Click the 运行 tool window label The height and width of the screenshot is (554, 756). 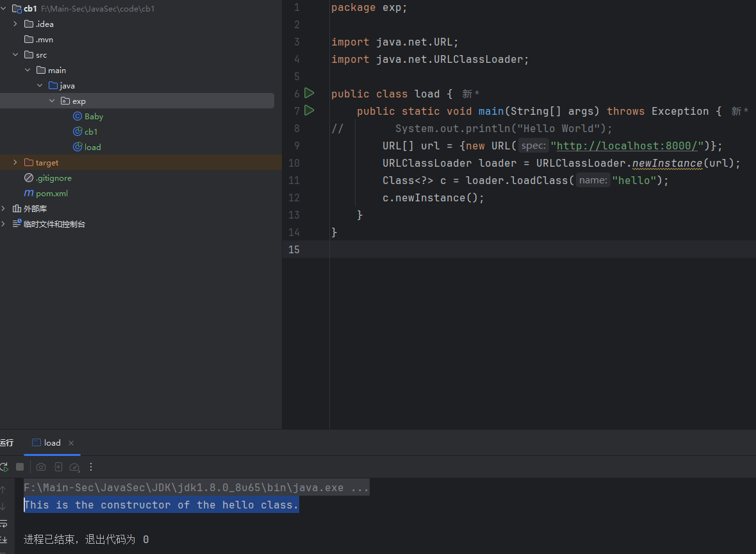point(7,442)
